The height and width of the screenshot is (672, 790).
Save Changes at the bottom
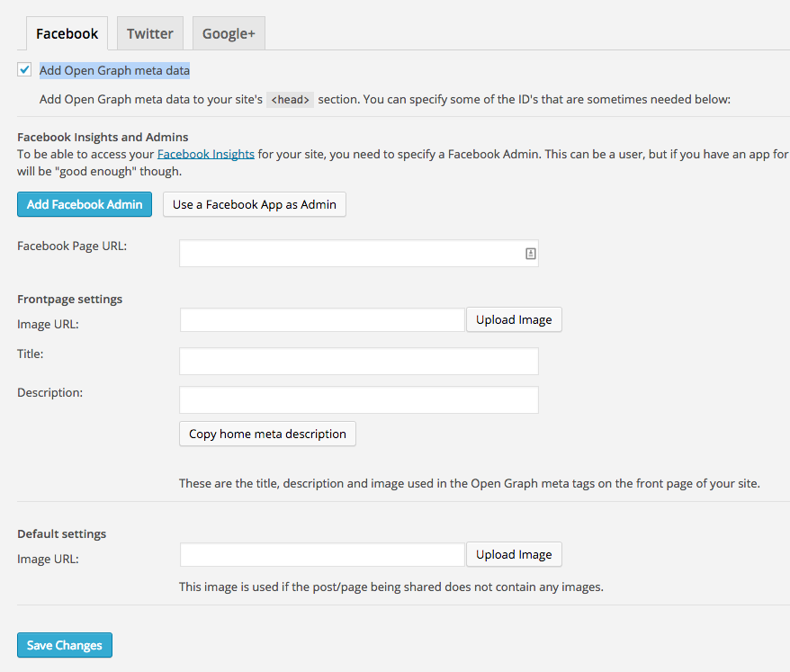(x=65, y=645)
